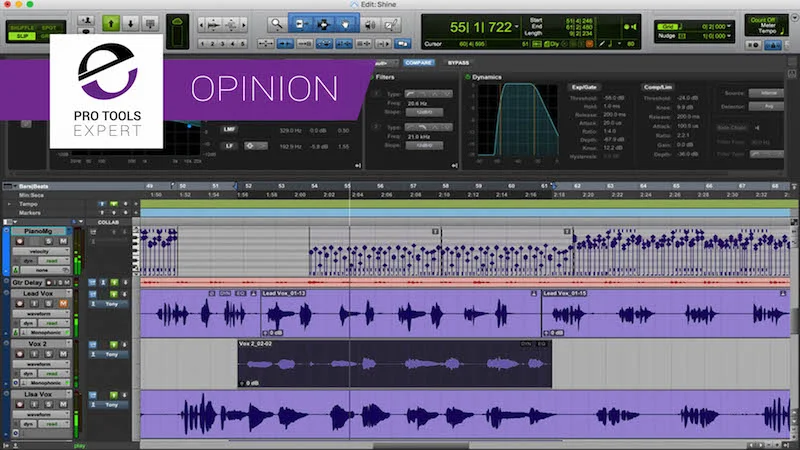The image size is (800, 450).
Task: Unmute the Lead Vox track
Action: 63,304
